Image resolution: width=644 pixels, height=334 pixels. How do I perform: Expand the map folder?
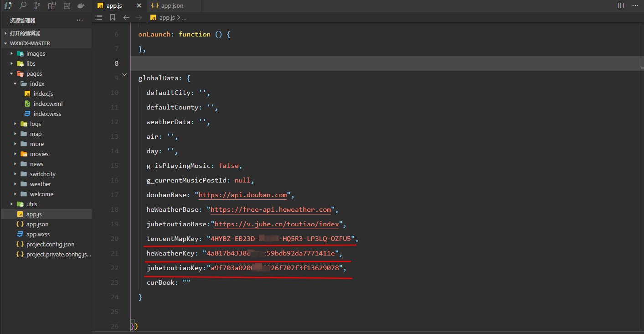point(46,134)
